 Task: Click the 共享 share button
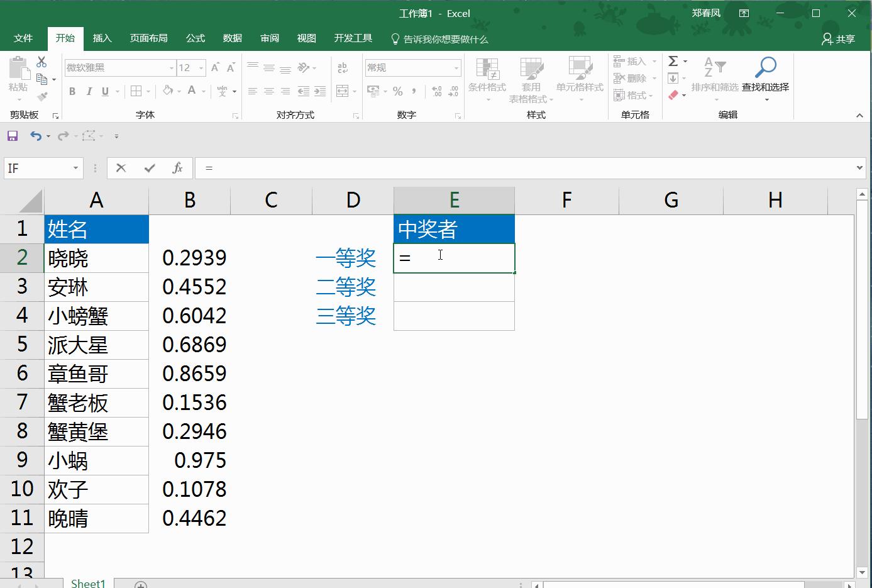(x=841, y=38)
